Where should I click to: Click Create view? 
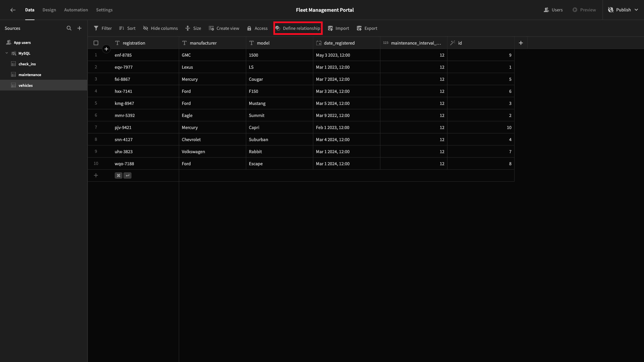coord(224,28)
